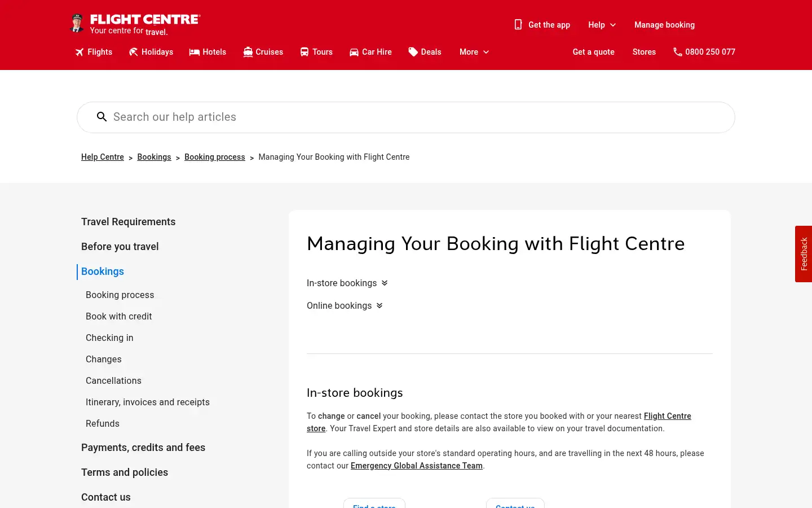Viewport: 812px width, 508px height.
Task: Open Payments, credits and fees section
Action: point(143,448)
